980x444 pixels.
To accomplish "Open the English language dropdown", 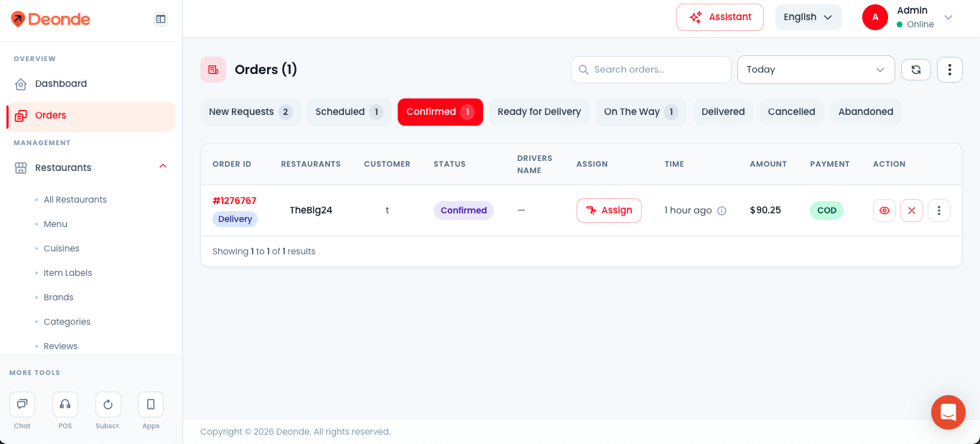I will pos(808,17).
